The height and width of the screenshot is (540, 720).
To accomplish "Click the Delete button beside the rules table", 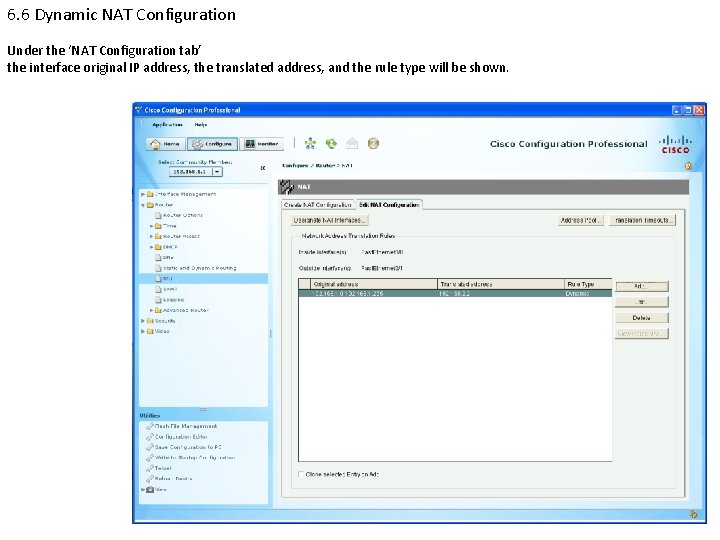I will point(641,318).
